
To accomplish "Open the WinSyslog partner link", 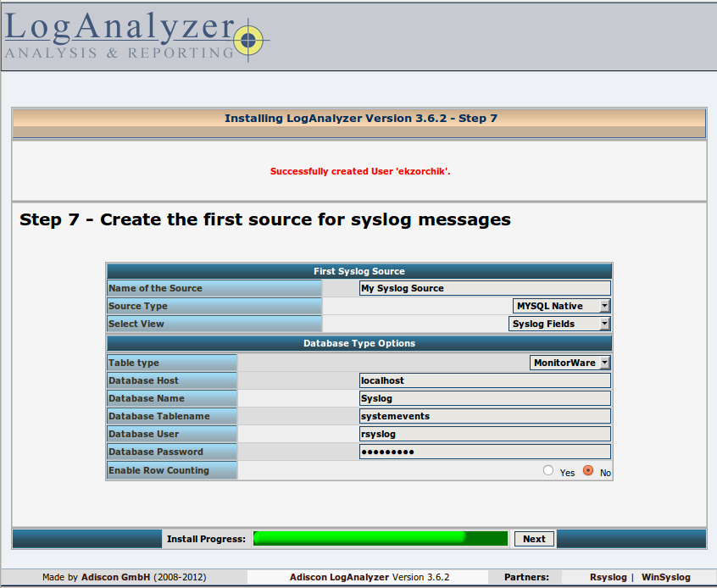I will pyautogui.click(x=666, y=577).
